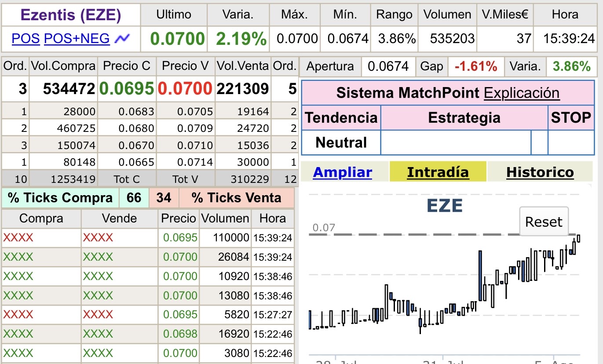Click the EZE chart title
603x364 pixels.
(444, 206)
